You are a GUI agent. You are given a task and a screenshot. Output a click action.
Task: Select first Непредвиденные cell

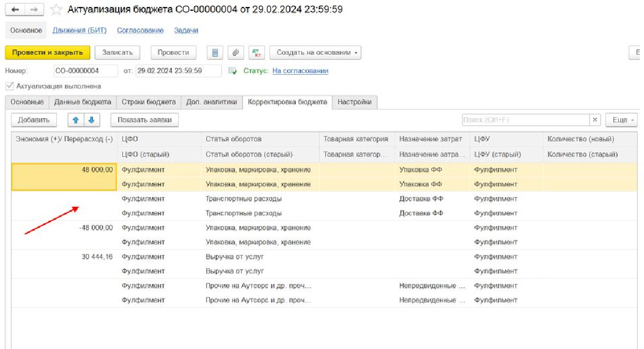(x=433, y=286)
